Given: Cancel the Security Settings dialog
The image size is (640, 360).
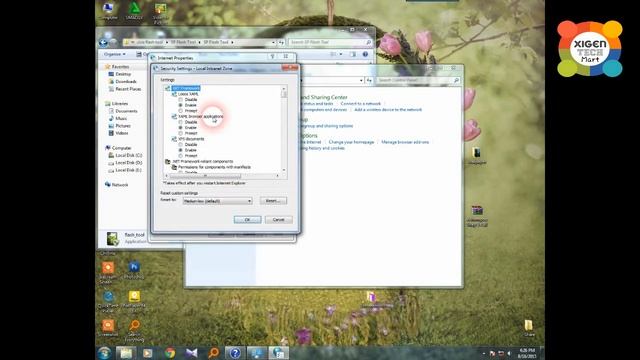Looking at the screenshot, I should (x=278, y=220).
